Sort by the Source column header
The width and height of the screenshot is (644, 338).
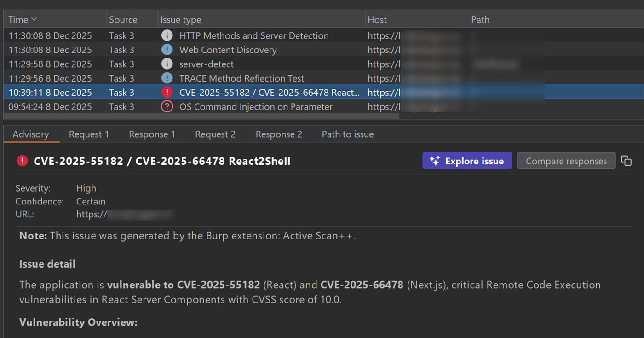pyautogui.click(x=123, y=20)
